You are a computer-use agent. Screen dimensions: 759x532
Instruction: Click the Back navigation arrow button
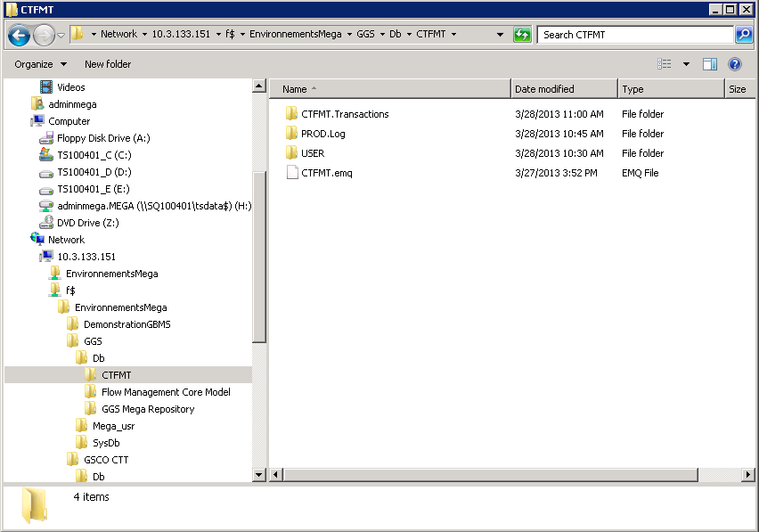[x=19, y=36]
